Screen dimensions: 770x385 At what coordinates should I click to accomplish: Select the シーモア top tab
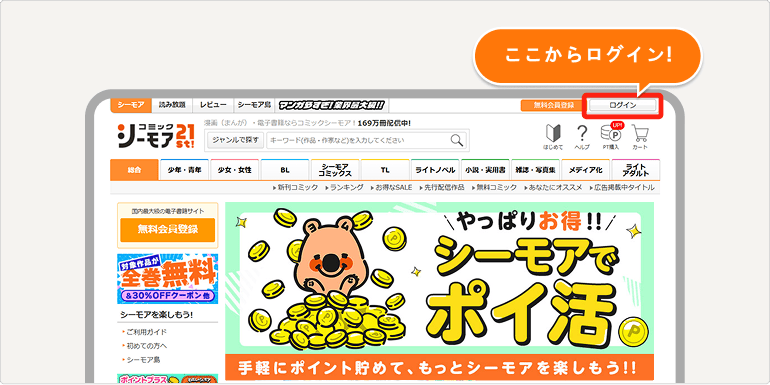pyautogui.click(x=131, y=105)
